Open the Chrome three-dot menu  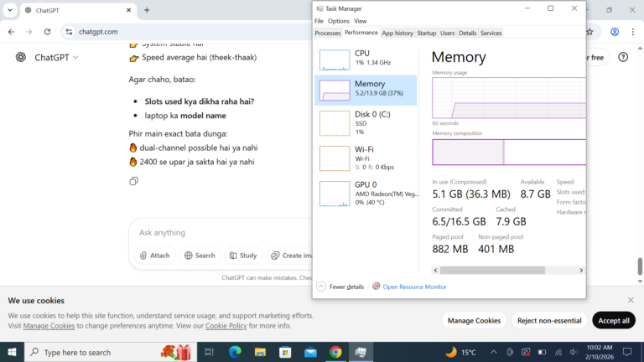pos(633,32)
